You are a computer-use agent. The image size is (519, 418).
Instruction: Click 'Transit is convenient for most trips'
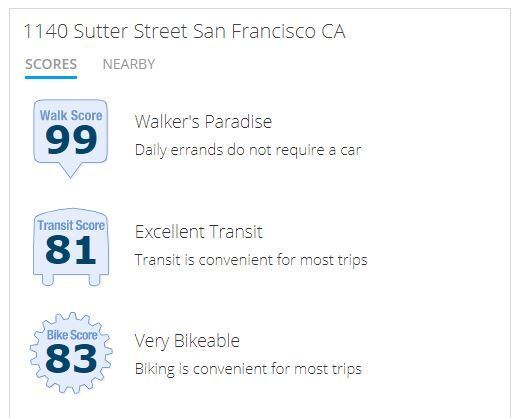pos(251,260)
